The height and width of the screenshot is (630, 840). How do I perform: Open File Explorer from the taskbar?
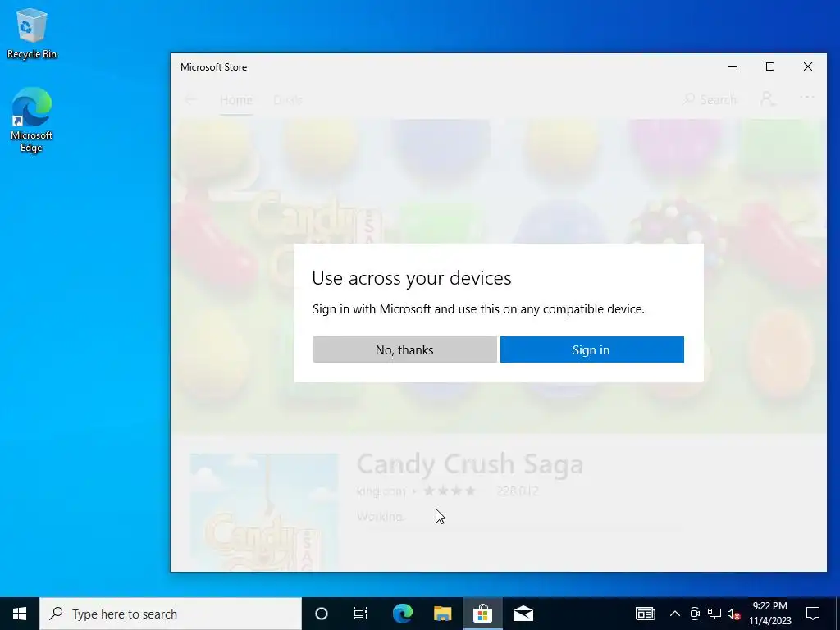click(x=442, y=614)
